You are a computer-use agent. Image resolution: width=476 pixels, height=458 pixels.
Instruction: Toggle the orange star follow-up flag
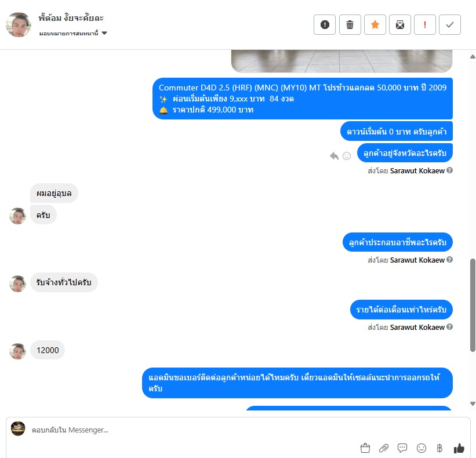tap(375, 24)
